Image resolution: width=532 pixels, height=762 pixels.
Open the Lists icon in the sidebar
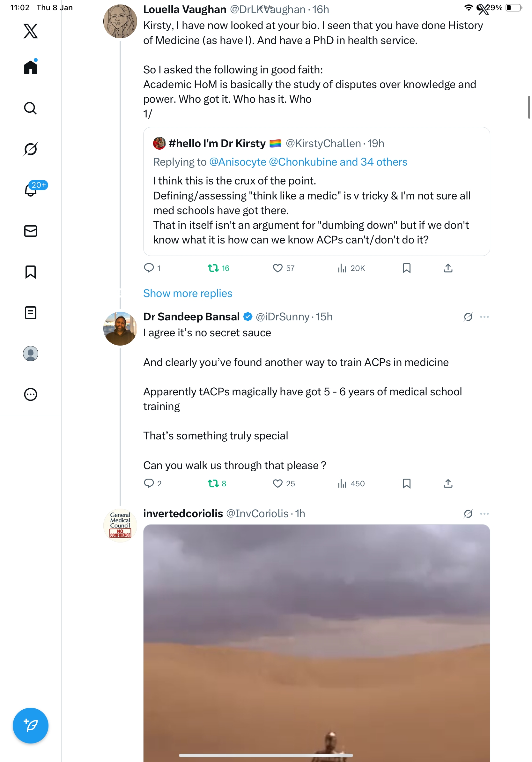click(x=31, y=313)
